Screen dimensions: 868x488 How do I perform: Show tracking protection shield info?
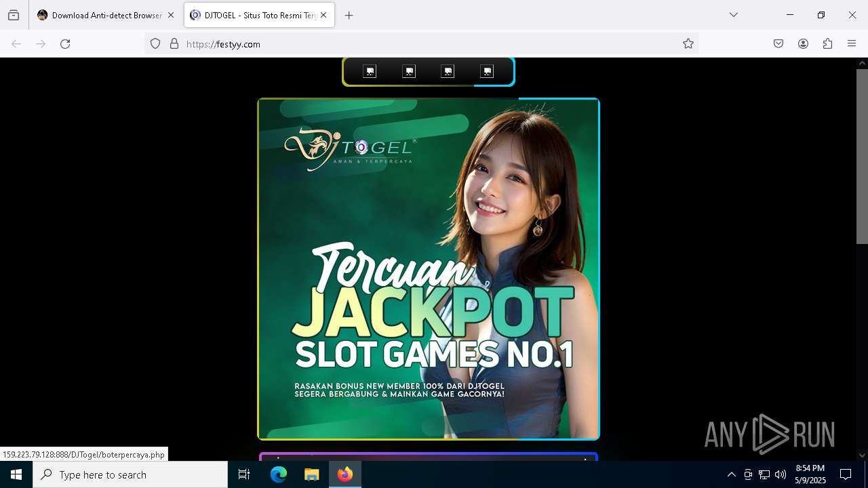(155, 44)
